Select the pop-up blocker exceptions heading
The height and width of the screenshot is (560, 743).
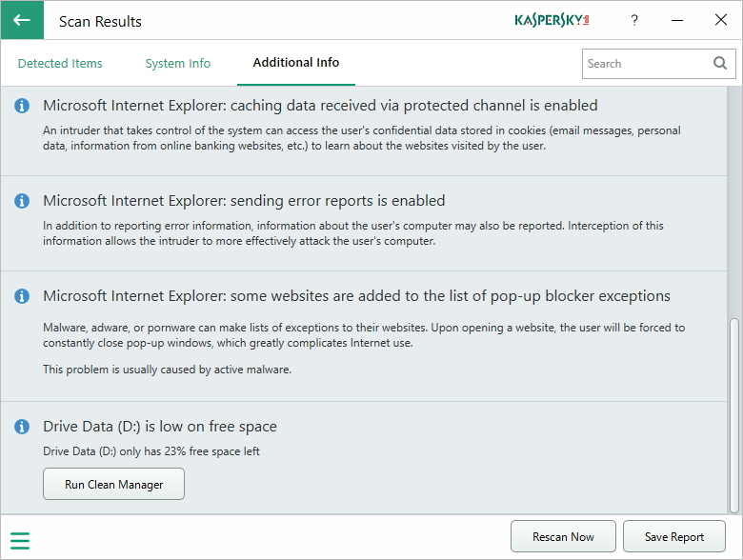[356, 296]
